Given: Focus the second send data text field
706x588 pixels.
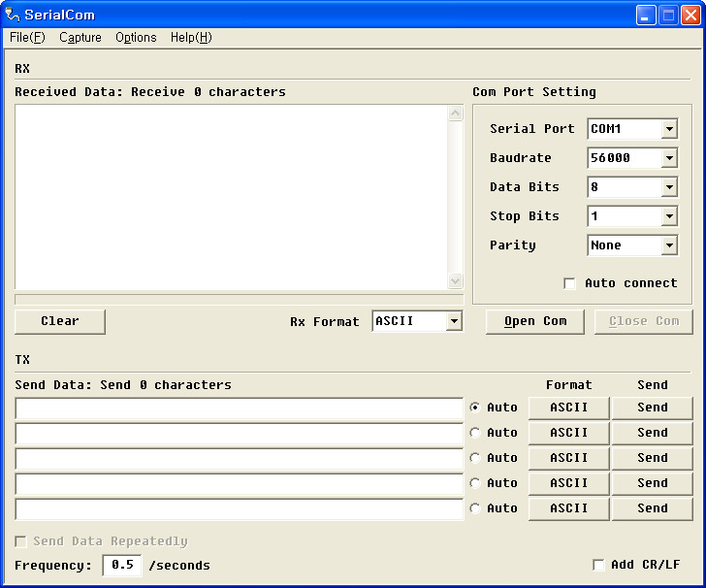Looking at the screenshot, I should (x=240, y=434).
